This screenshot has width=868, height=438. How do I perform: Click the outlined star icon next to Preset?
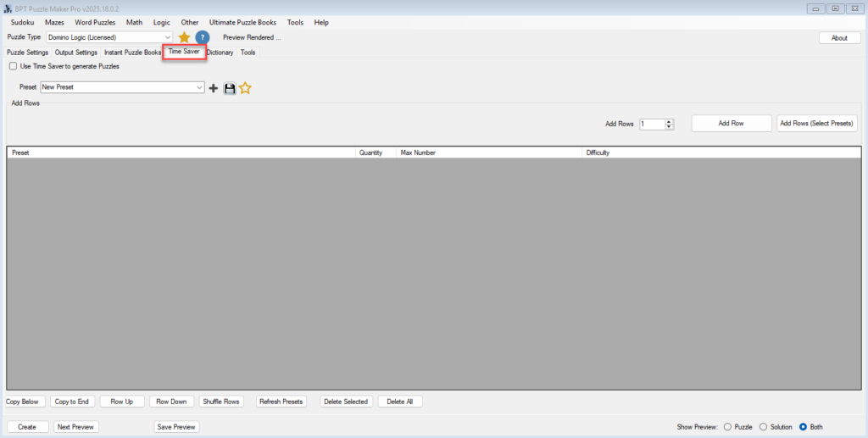(x=245, y=88)
